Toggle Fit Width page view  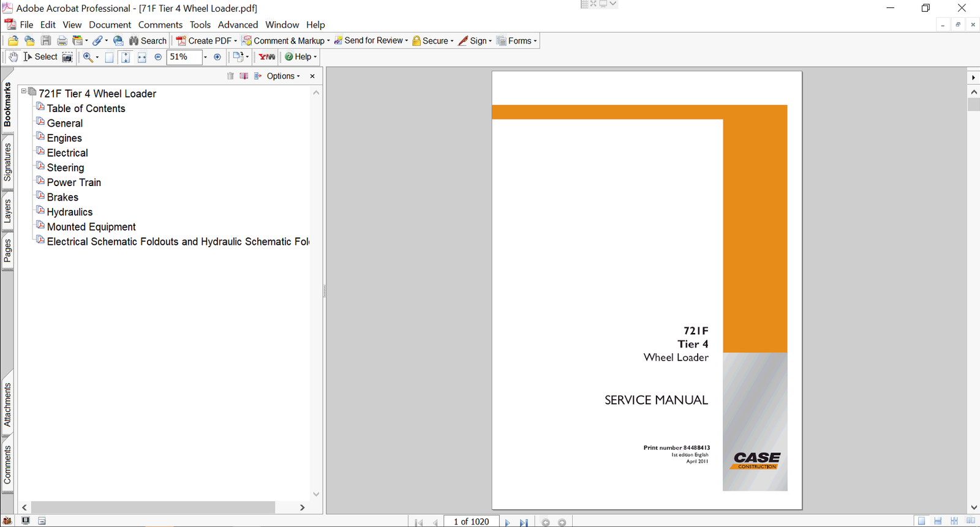tap(141, 57)
